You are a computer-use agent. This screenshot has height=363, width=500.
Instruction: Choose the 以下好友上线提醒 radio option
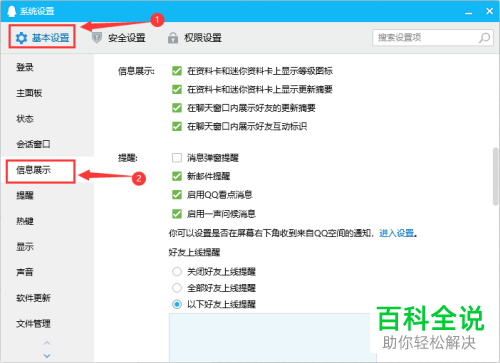click(x=177, y=304)
